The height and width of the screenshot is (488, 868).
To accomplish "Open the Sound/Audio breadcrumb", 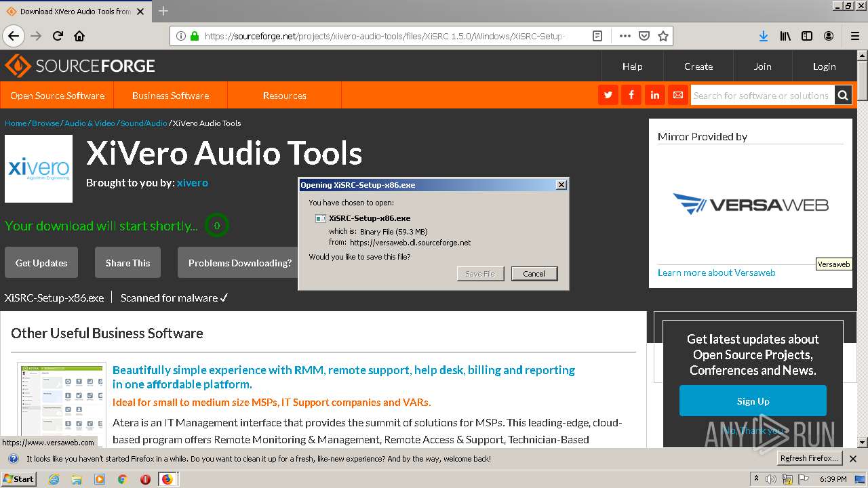I will 144,123.
